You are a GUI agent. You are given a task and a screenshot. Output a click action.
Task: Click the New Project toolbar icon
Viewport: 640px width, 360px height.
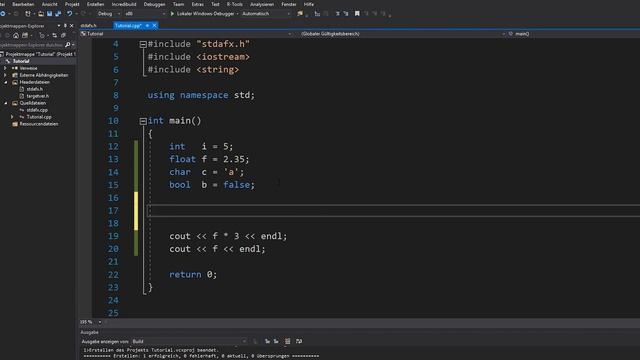(28, 13)
